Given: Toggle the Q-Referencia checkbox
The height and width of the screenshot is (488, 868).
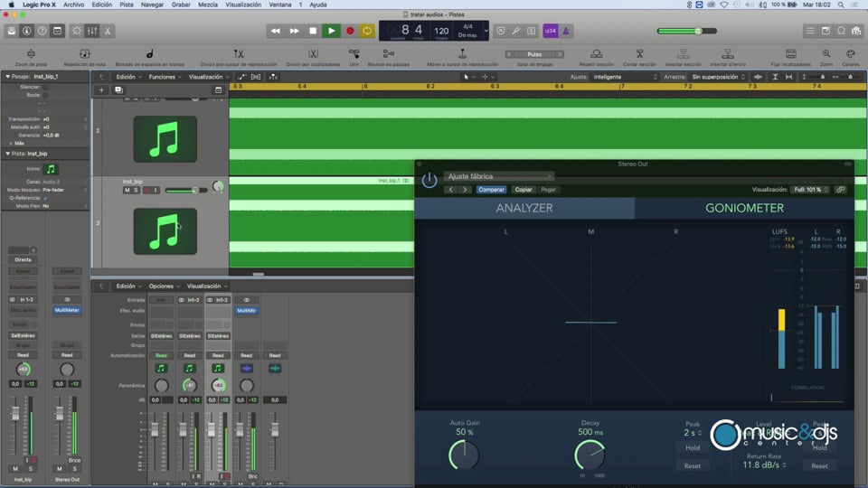Looking at the screenshot, I should (45, 198).
